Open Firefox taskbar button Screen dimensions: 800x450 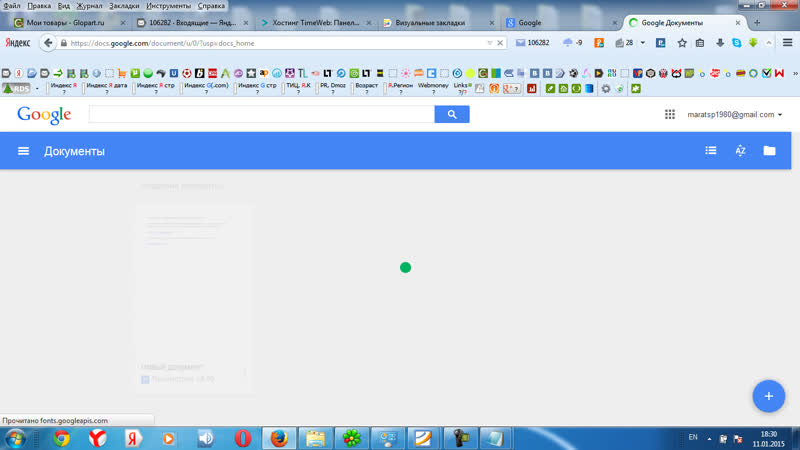(279, 439)
